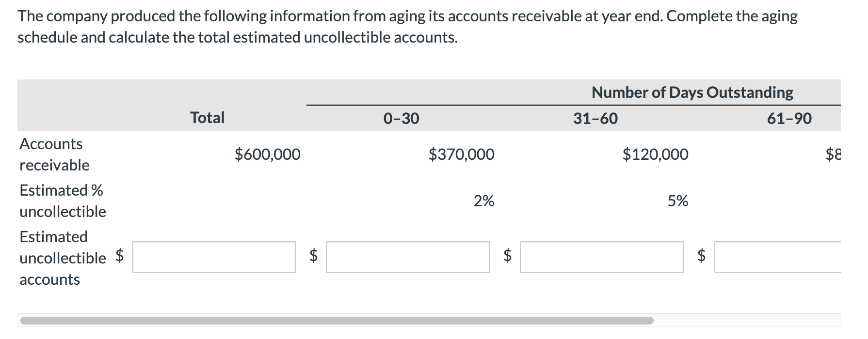Click the empty scrollbar track right of thumb

[747, 321]
